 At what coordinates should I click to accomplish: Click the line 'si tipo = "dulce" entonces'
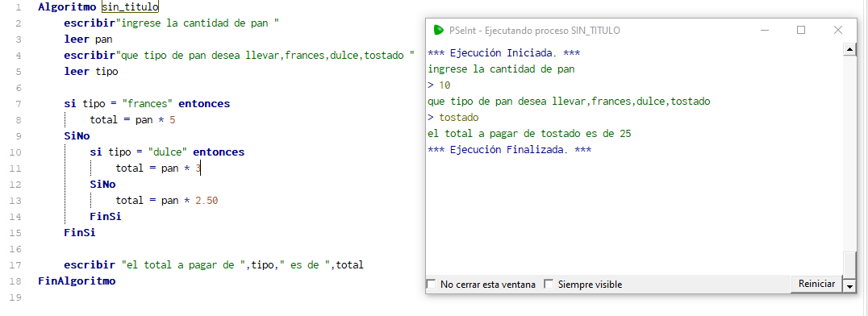167,152
